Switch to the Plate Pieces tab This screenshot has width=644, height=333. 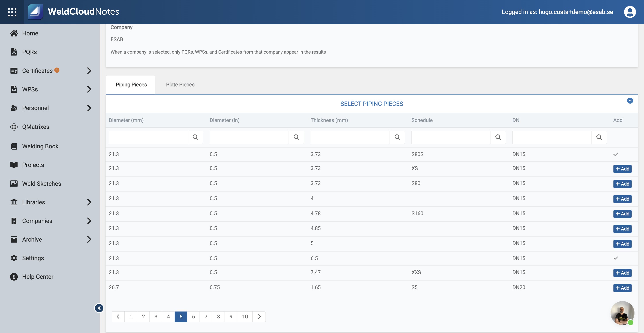point(180,85)
